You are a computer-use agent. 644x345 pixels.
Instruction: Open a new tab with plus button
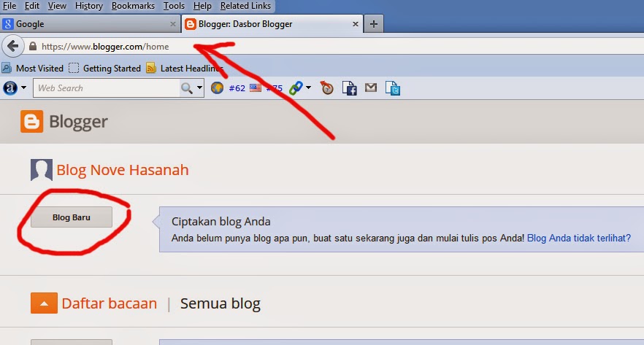(373, 24)
